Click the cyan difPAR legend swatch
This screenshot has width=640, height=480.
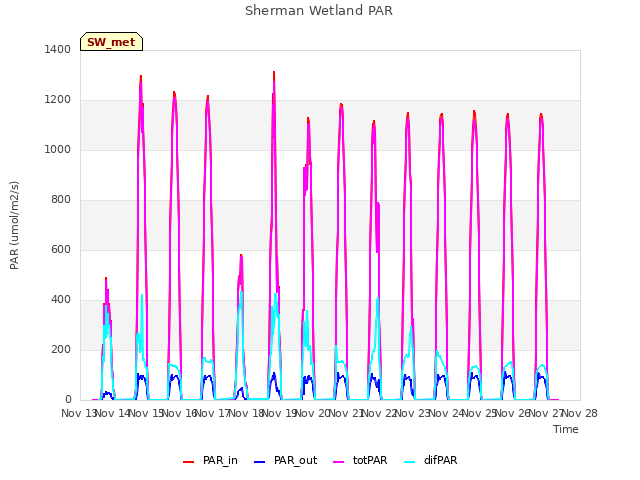[x=409, y=462]
